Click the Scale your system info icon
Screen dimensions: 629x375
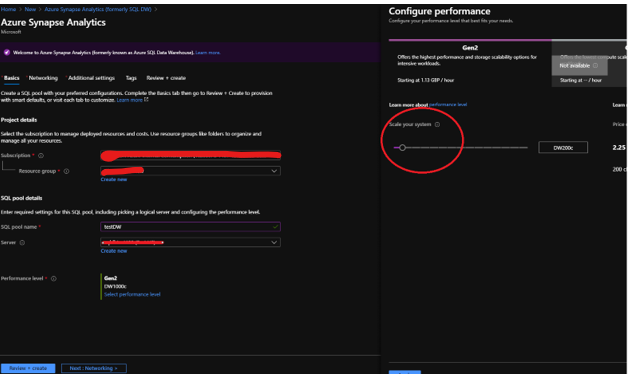point(437,125)
